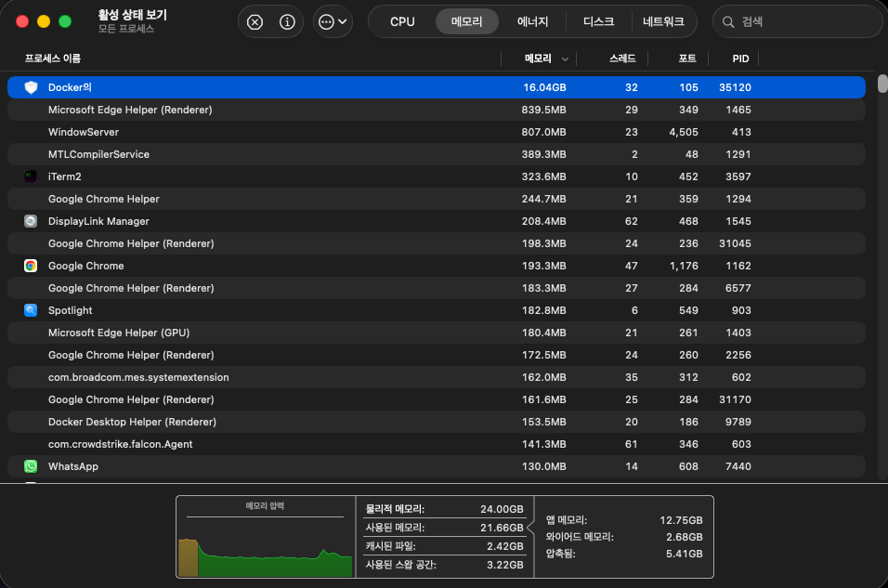Select the WhatsApp process name
This screenshot has height=588, width=888.
[x=73, y=466]
